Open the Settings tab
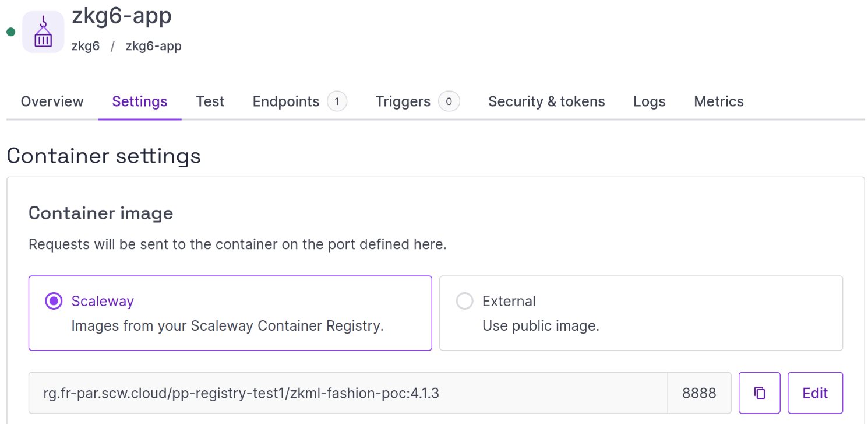 tap(140, 101)
